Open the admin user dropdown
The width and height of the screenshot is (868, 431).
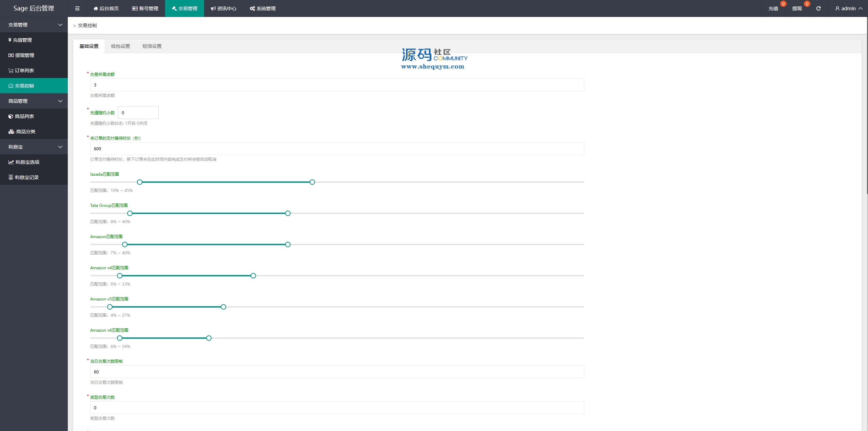click(848, 8)
